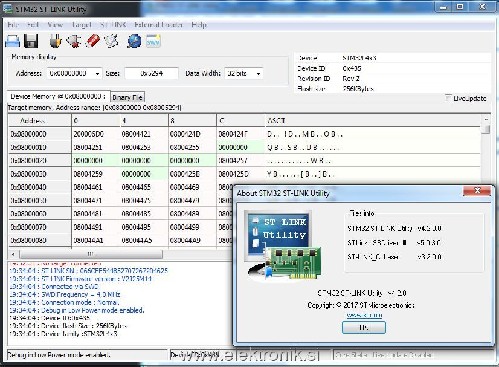Click OK in the About dialog

tap(364, 327)
